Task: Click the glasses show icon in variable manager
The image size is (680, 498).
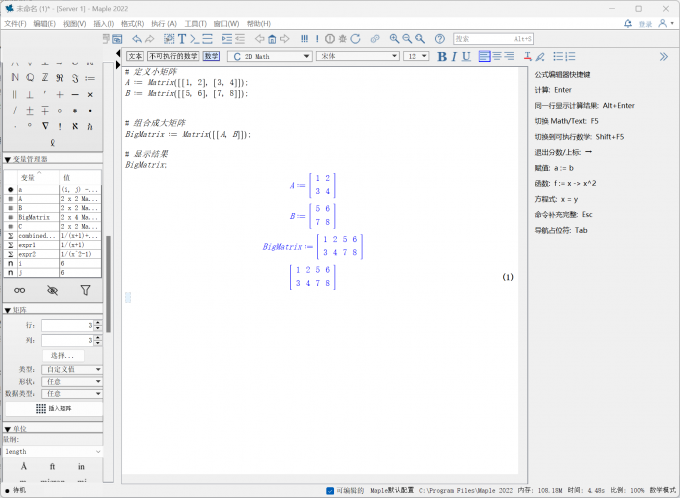Action: (x=20, y=291)
